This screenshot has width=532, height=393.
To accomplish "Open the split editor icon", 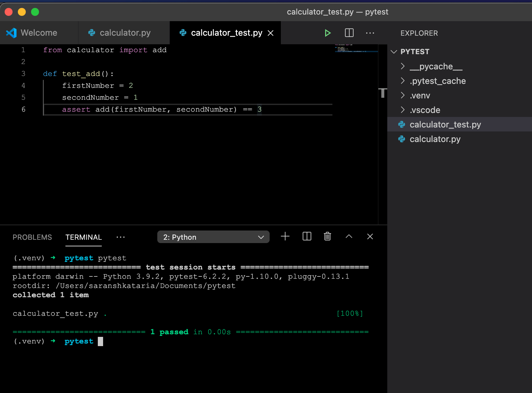I will pos(349,33).
